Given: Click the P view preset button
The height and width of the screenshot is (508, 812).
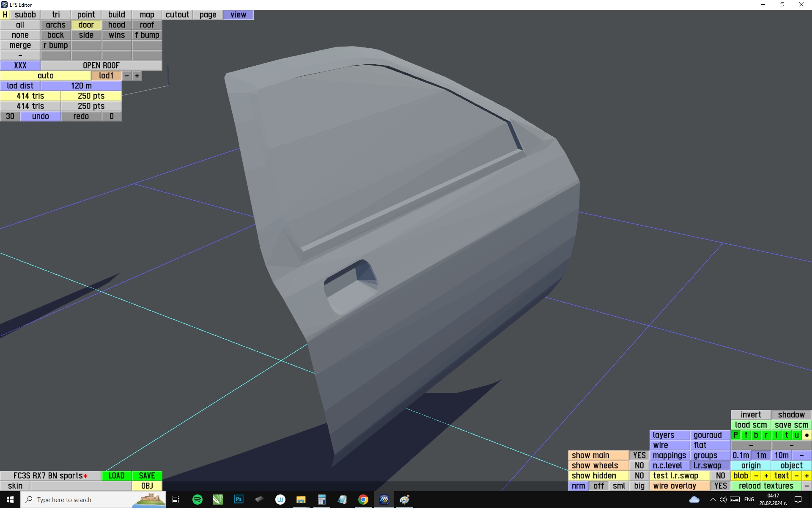Looking at the screenshot, I should pos(736,435).
